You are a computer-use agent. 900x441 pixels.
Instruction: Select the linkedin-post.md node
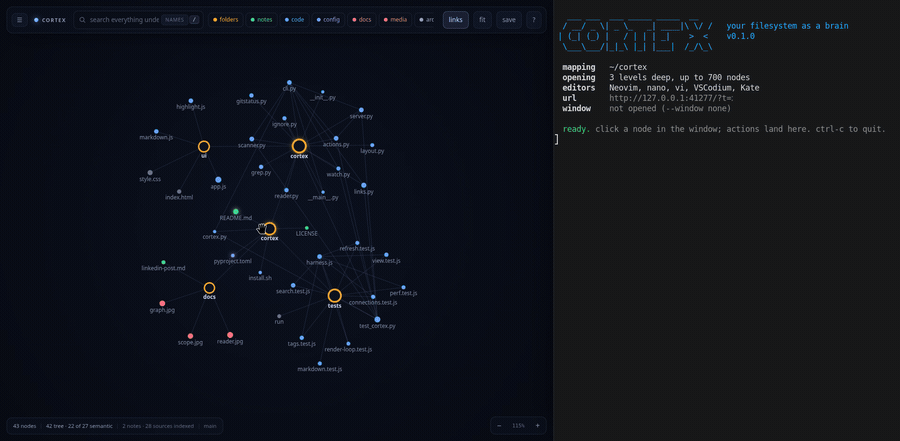pyautogui.click(x=164, y=262)
